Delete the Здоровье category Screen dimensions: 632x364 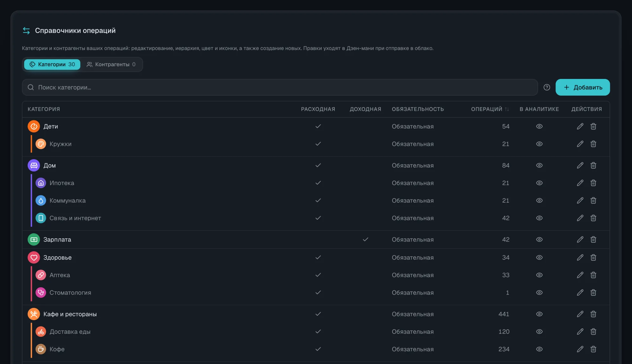pyautogui.click(x=593, y=258)
